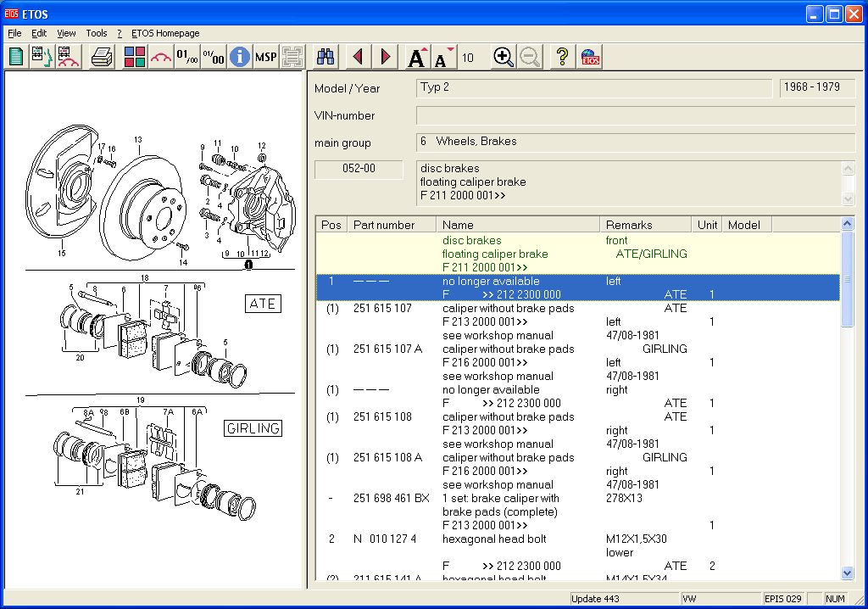
Task: Increase font size with large A icon
Action: 417,57
